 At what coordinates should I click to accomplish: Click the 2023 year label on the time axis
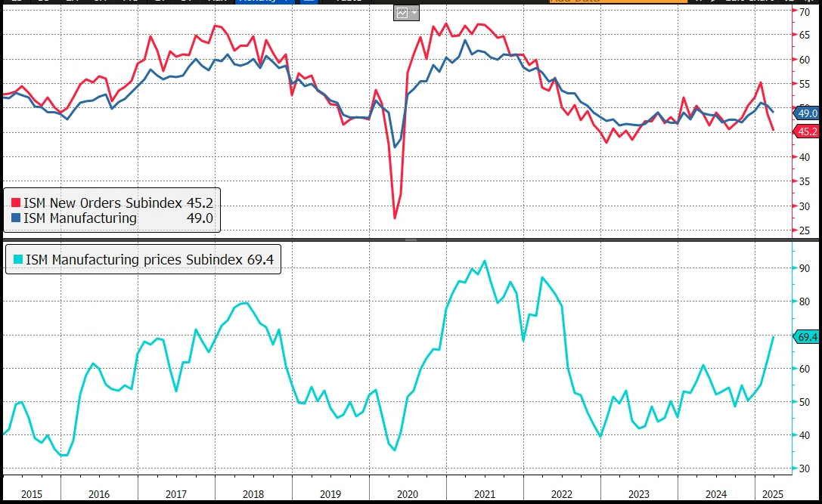coord(638,494)
